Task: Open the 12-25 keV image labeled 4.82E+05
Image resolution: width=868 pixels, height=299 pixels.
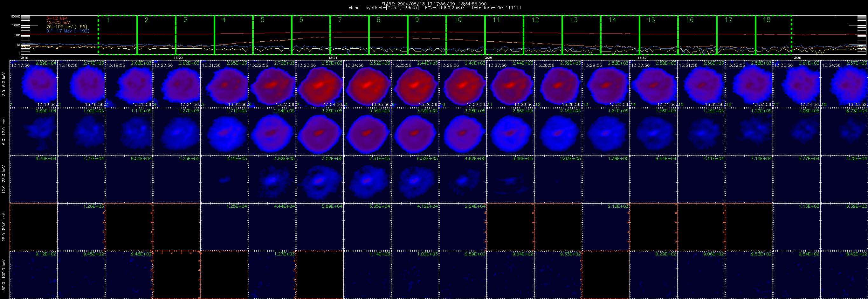Action: pyautogui.click(x=463, y=179)
